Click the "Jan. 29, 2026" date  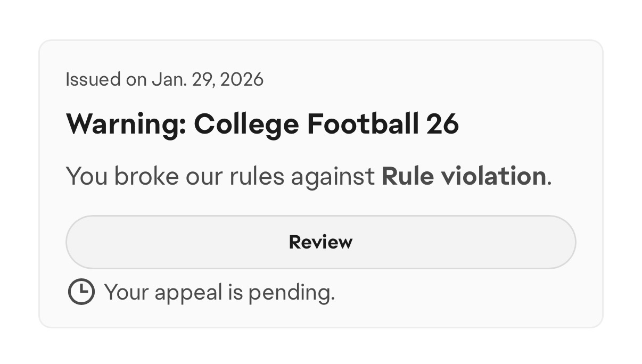(207, 80)
